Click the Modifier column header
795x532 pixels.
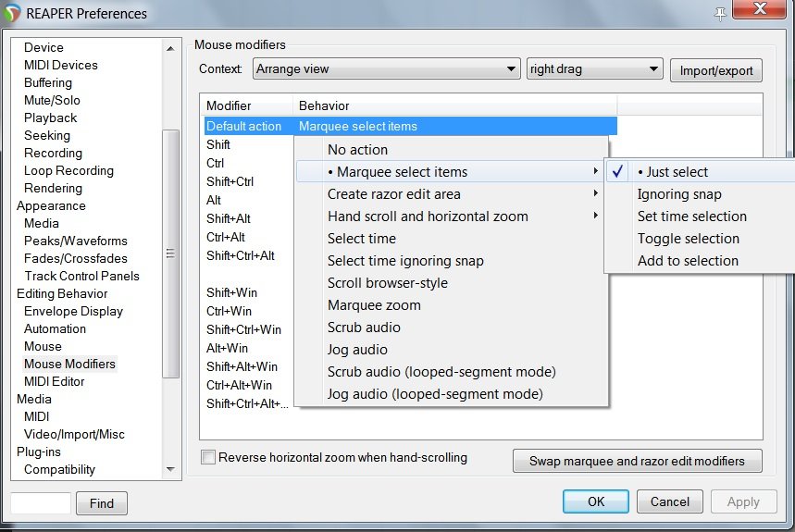point(247,105)
